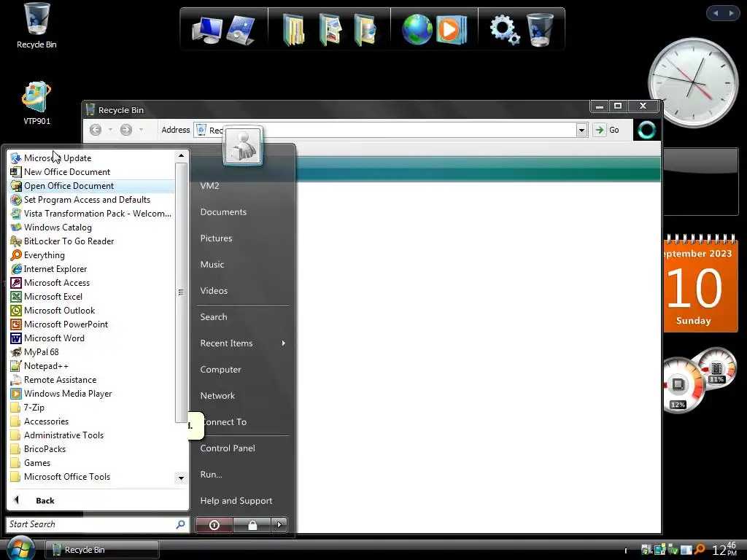This screenshot has height=560, width=747.
Task: Launch Microsoft Word
Action: (92, 338)
